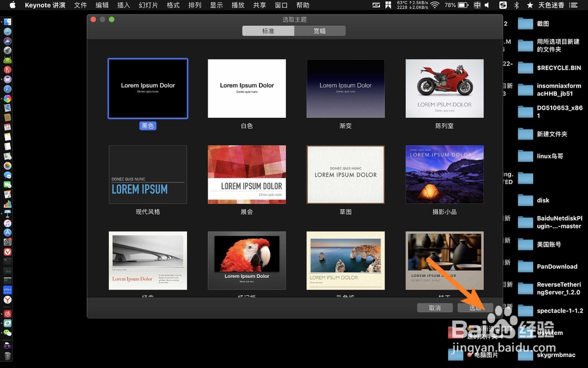
Task: Select the 黑色 theme thumbnail
Action: point(148,89)
